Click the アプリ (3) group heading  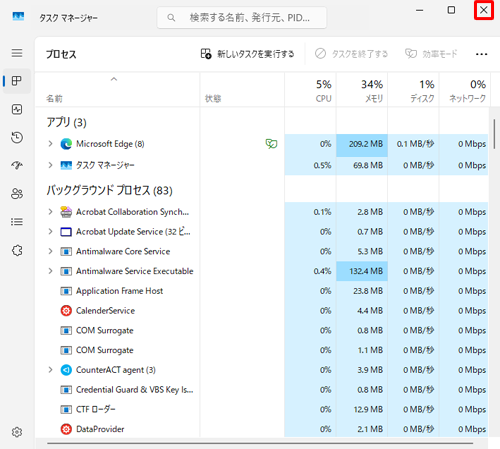(x=66, y=122)
